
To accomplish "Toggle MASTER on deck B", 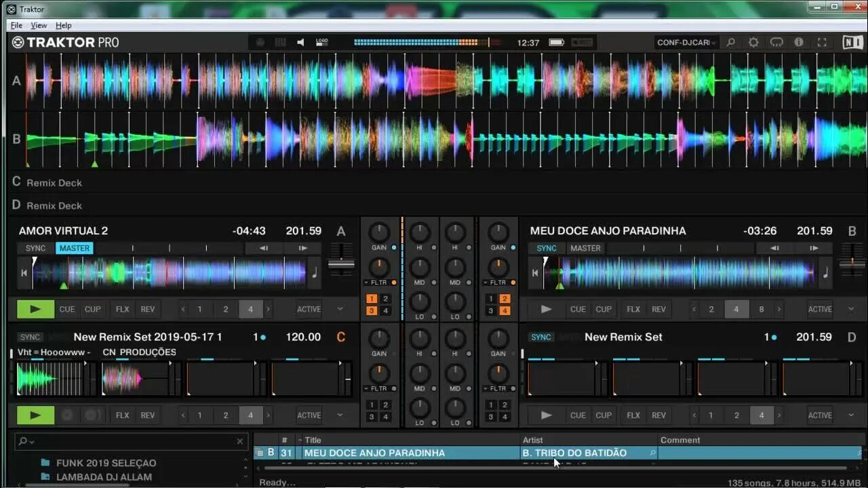I will coord(585,248).
